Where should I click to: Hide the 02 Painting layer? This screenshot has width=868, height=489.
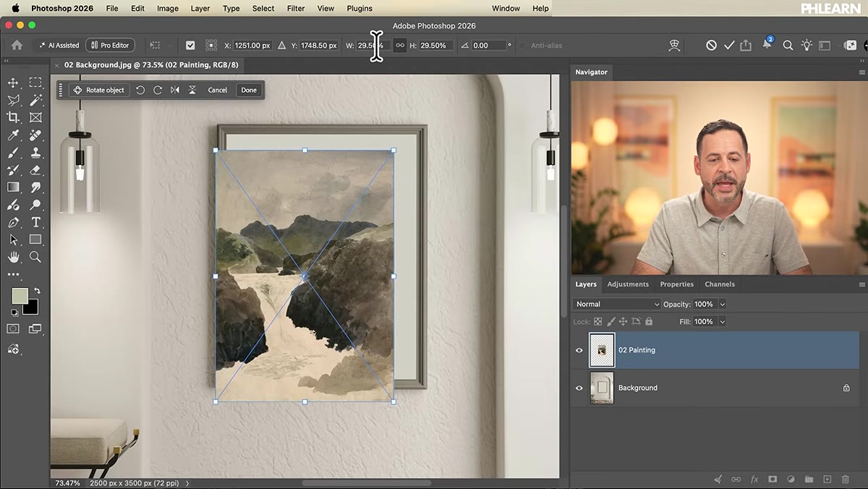pyautogui.click(x=579, y=350)
